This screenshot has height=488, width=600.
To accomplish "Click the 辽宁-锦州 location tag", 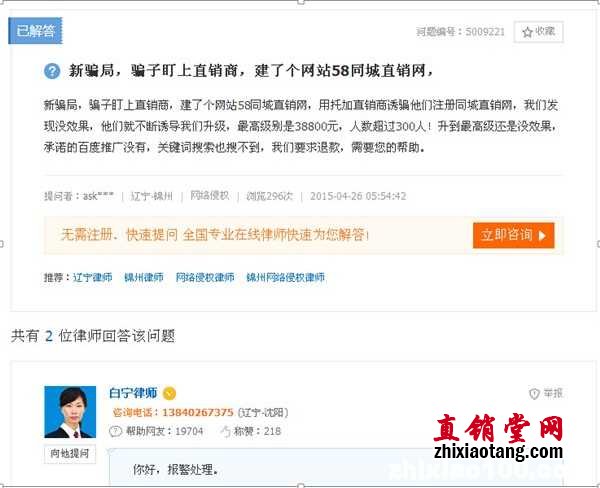I will [152, 196].
